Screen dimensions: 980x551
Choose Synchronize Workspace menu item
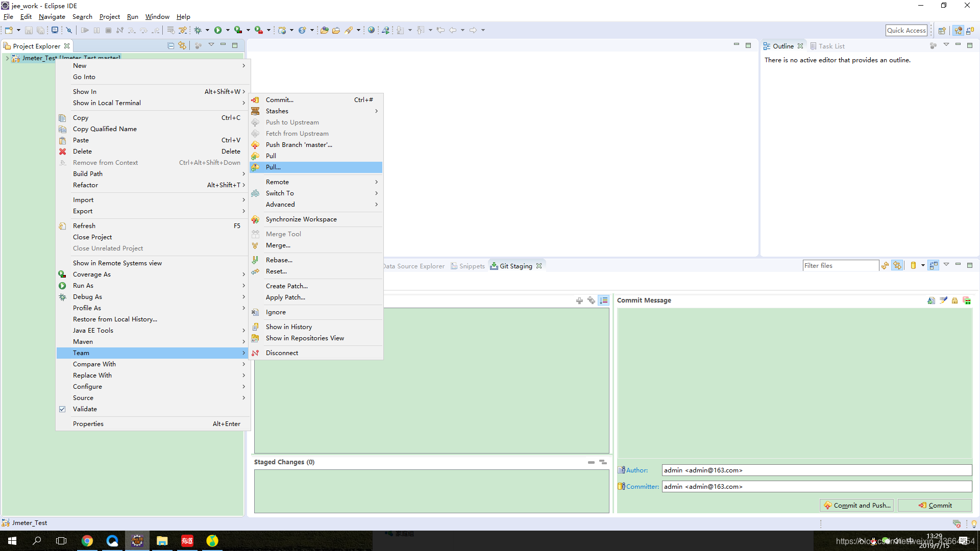click(316, 219)
